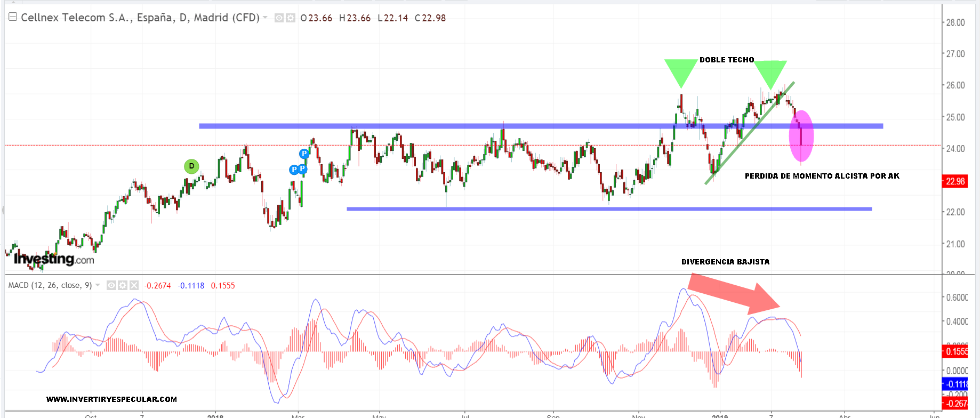Screen dimensions: 980x418
Task: Select the lower blue horizontal support line
Action: (609, 209)
